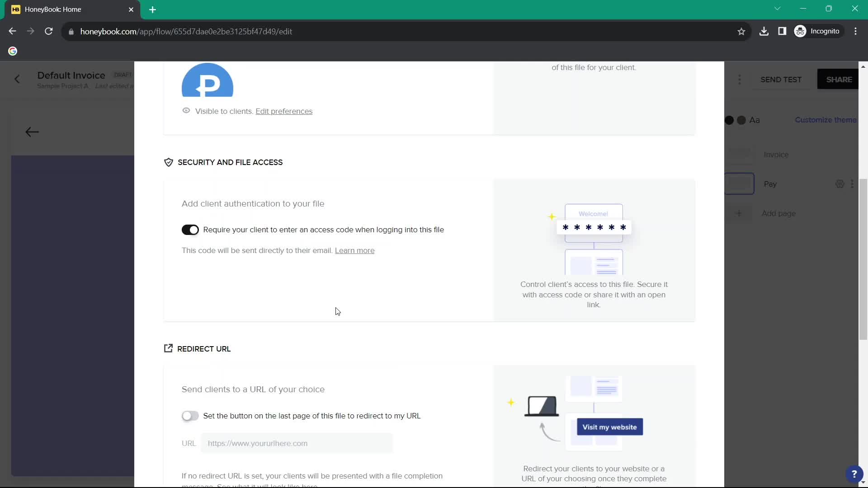The image size is (868, 488).
Task: Click the access code illustration
Action: pyautogui.click(x=594, y=239)
